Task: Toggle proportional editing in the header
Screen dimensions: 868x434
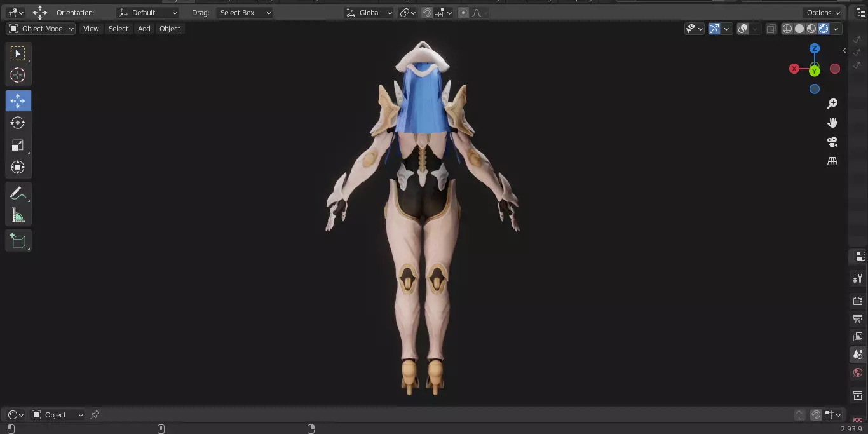Action: (463, 13)
